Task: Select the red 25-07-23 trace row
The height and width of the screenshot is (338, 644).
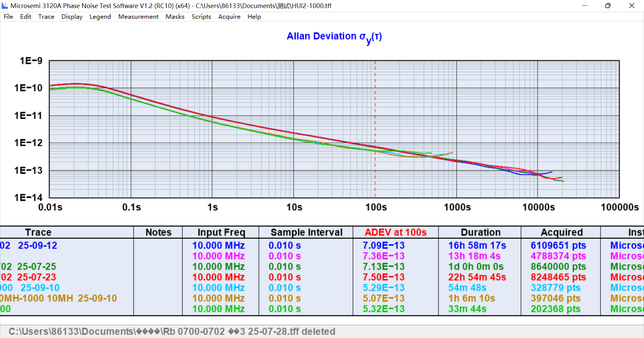Action: pyautogui.click(x=36, y=277)
